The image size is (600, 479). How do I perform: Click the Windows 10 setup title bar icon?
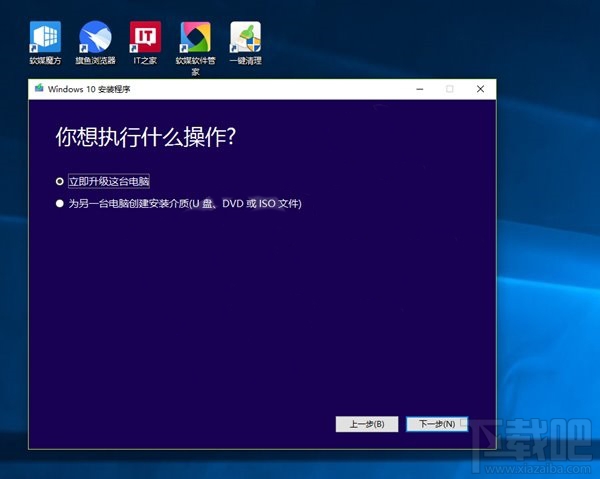(39, 89)
